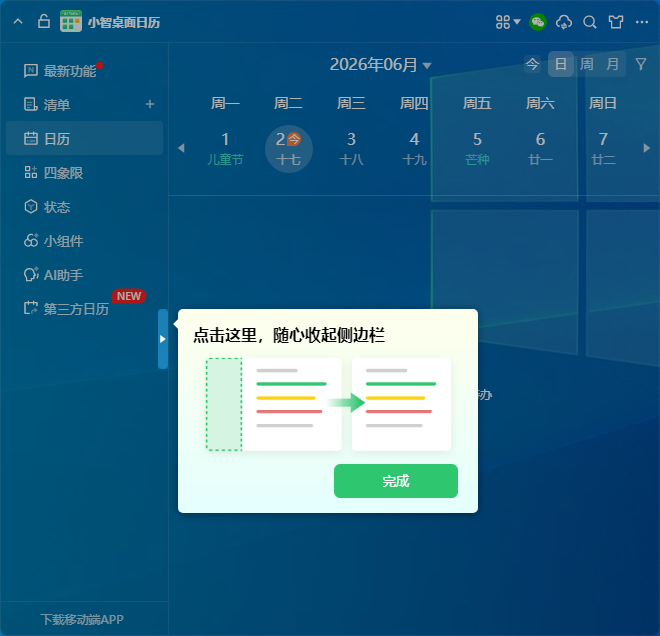Toggle the lock icon in the title bar

(44, 21)
